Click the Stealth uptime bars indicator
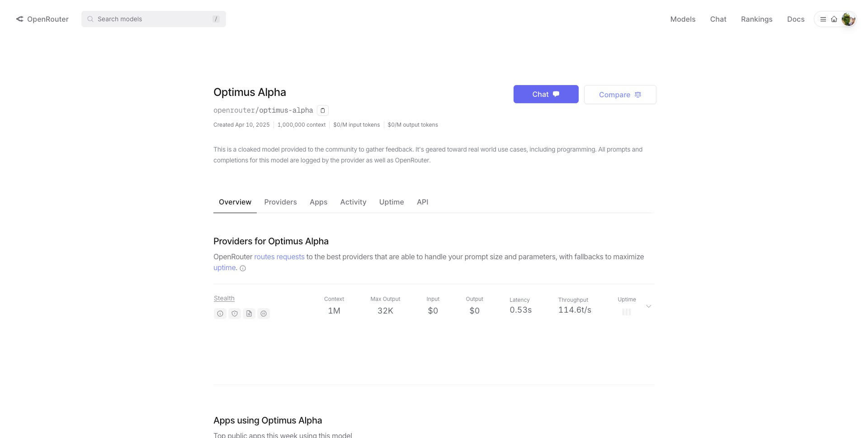 click(x=627, y=312)
